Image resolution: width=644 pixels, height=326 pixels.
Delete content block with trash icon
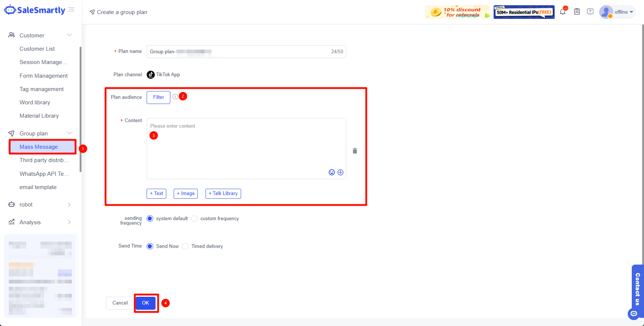tap(355, 151)
